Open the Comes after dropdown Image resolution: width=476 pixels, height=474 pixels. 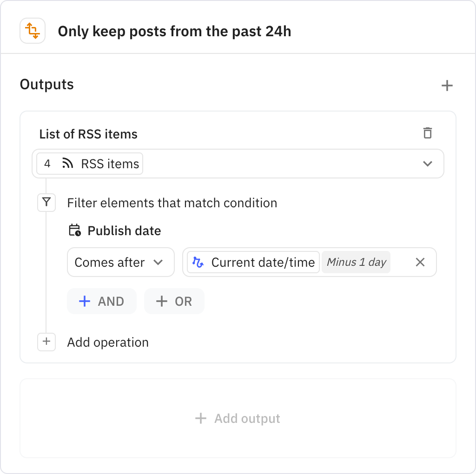[120, 262]
